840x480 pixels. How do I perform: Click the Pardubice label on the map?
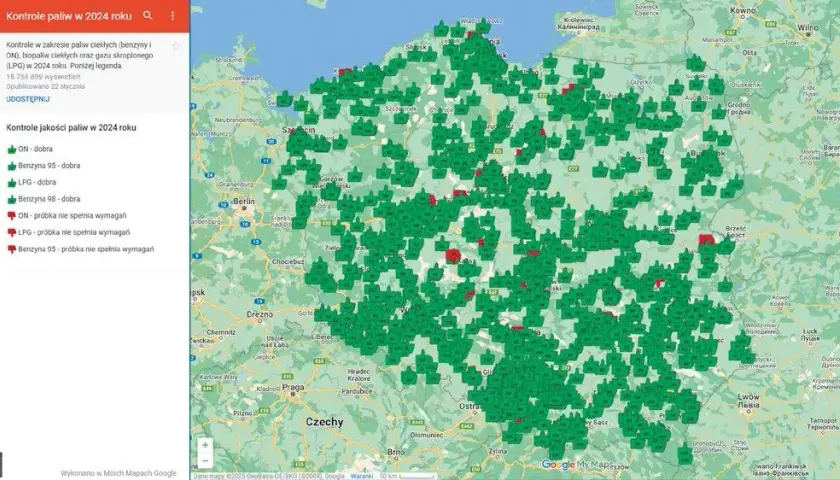tap(357, 391)
